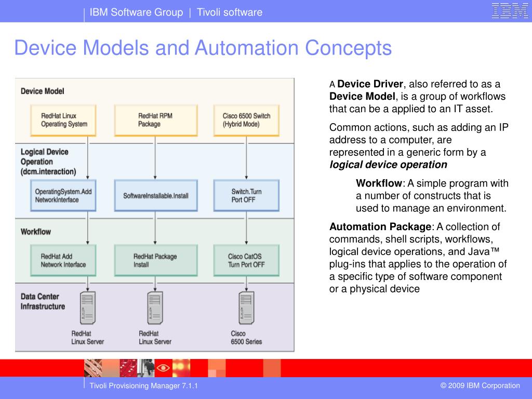Select the RedHat Package Install workflow box

click(156, 260)
